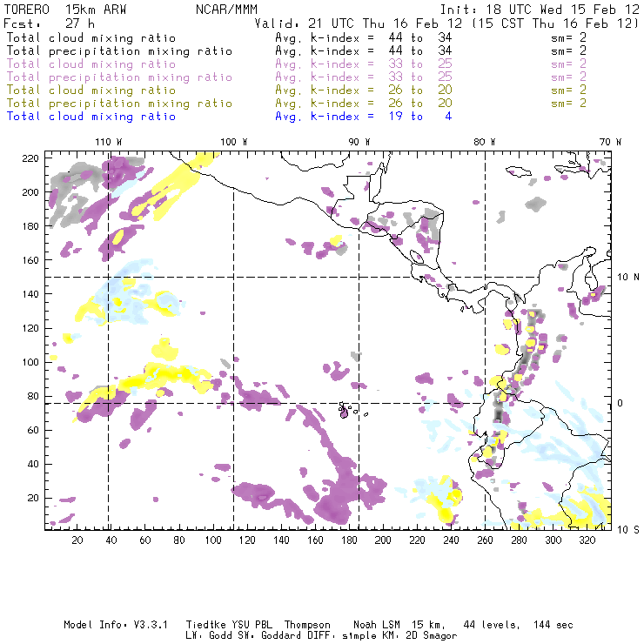
Task: Click the olive 'Total cloud mixing ratio' legend label
Action: pos(91,91)
